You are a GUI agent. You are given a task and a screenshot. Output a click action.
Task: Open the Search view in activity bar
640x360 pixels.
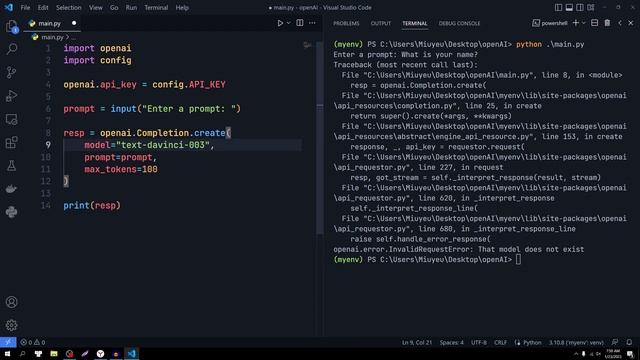click(x=11, y=49)
